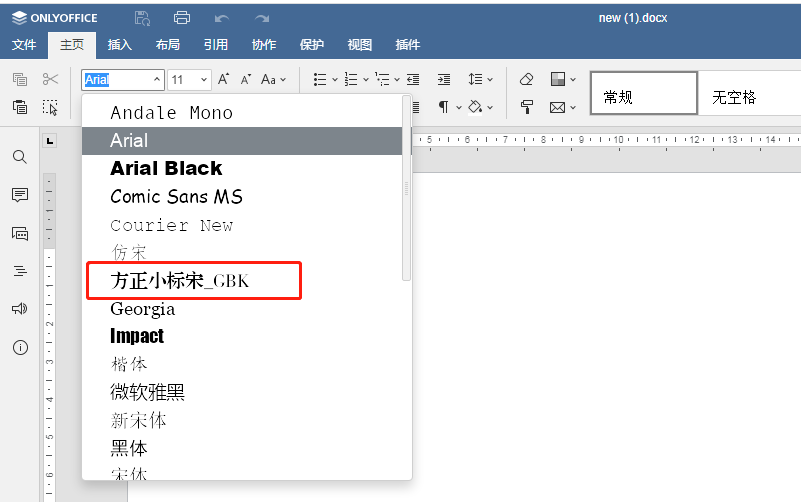Expand color scheme options arrow
801x502 pixels.
pos(573,80)
